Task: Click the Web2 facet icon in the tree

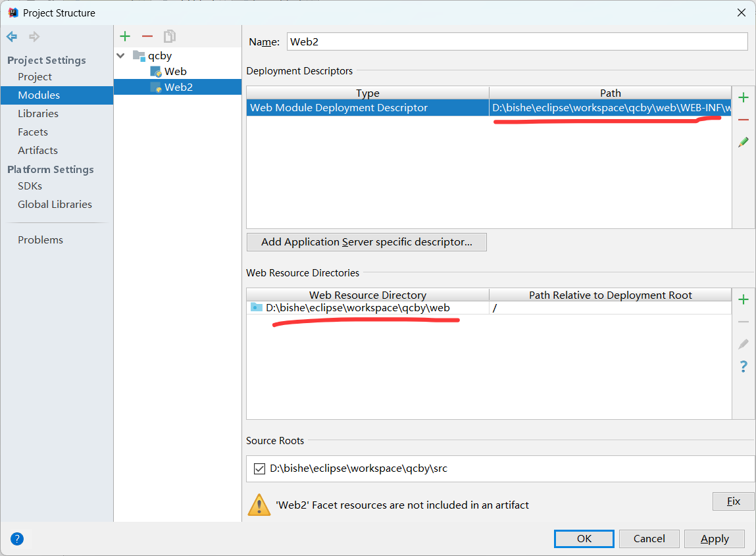Action: click(x=156, y=88)
